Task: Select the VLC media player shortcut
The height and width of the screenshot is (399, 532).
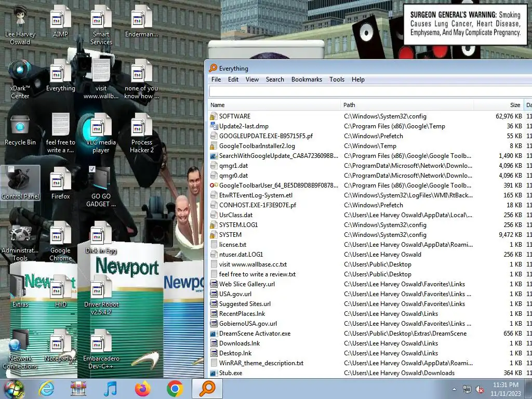Action: pyautogui.click(x=101, y=134)
